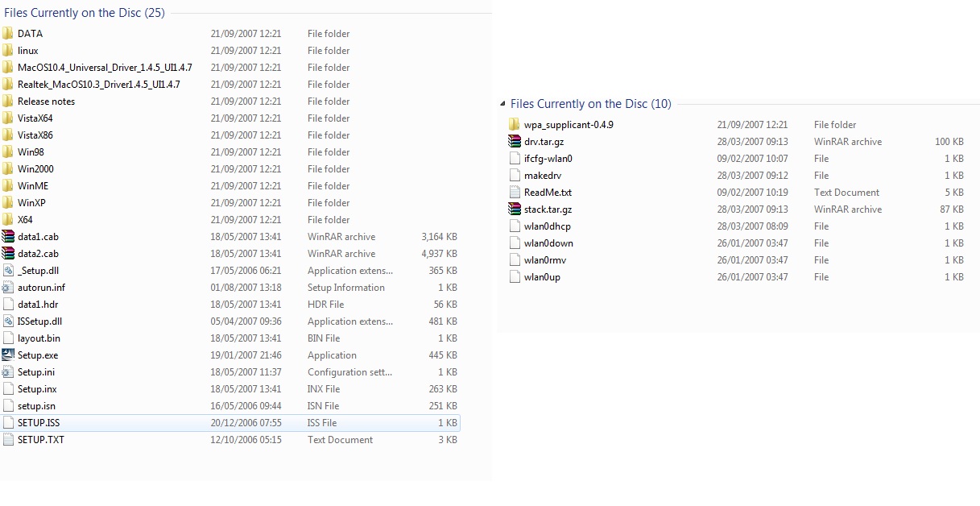Click the ifcfg-wlan0 file name

click(x=548, y=159)
